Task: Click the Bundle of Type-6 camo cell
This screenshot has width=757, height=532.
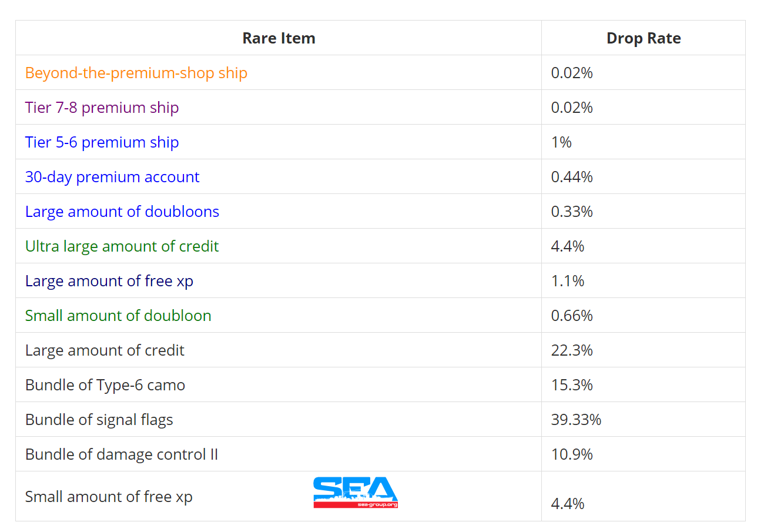Action: 105,385
